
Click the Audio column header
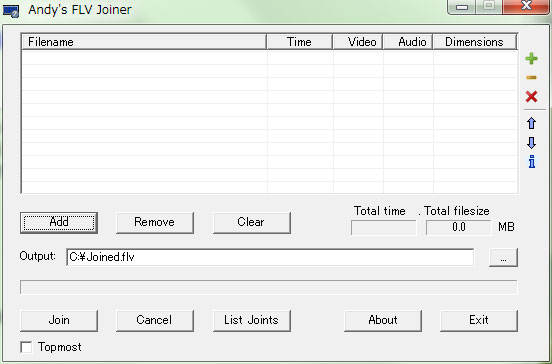click(408, 42)
